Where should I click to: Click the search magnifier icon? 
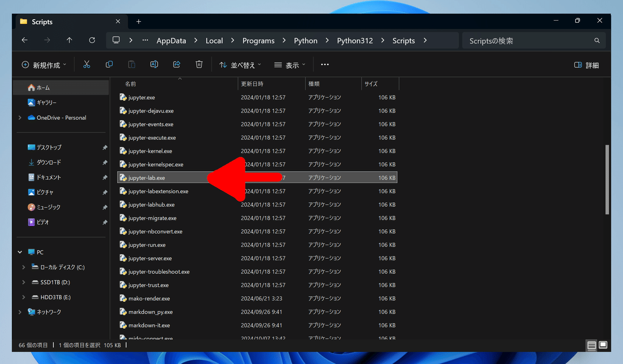(597, 40)
